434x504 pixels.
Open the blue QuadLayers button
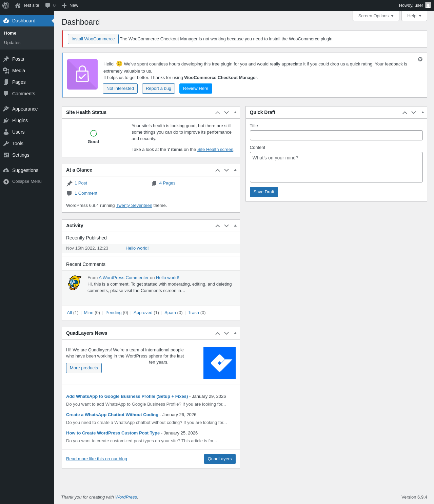(x=220, y=459)
